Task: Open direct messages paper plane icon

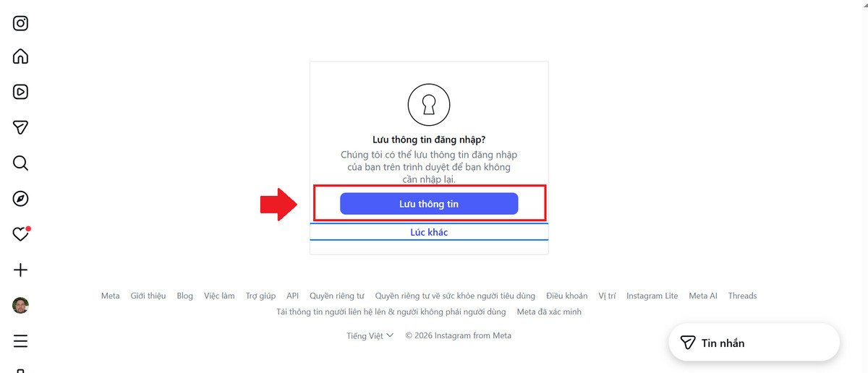Action: [21, 127]
